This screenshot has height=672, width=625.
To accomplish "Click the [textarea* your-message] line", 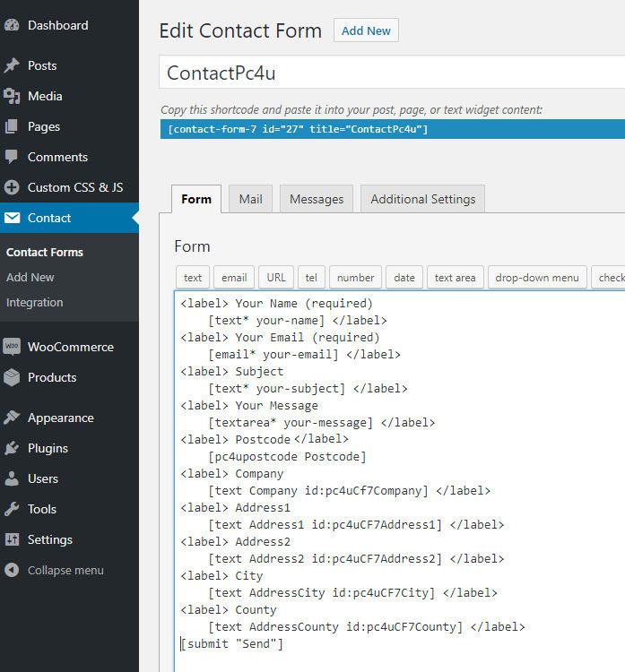I will (x=321, y=423).
